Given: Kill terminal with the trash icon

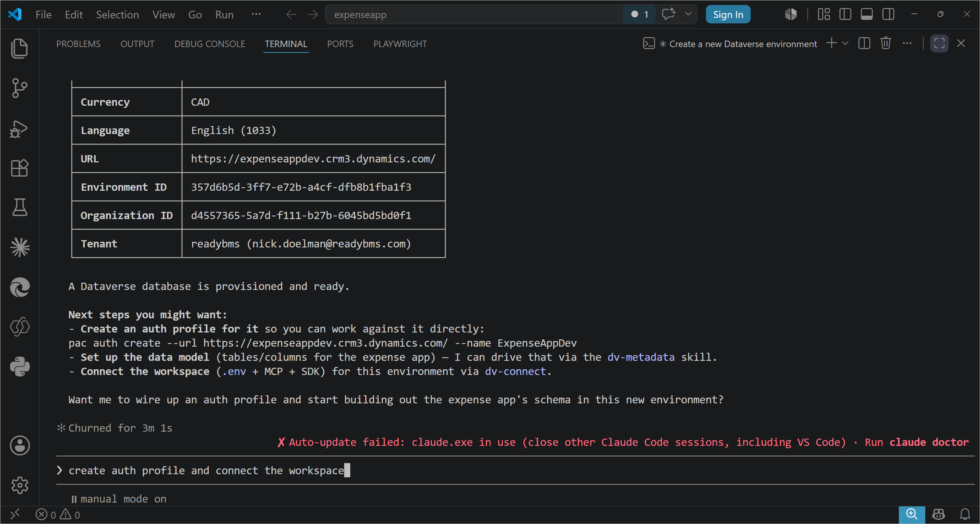Looking at the screenshot, I should click(885, 43).
